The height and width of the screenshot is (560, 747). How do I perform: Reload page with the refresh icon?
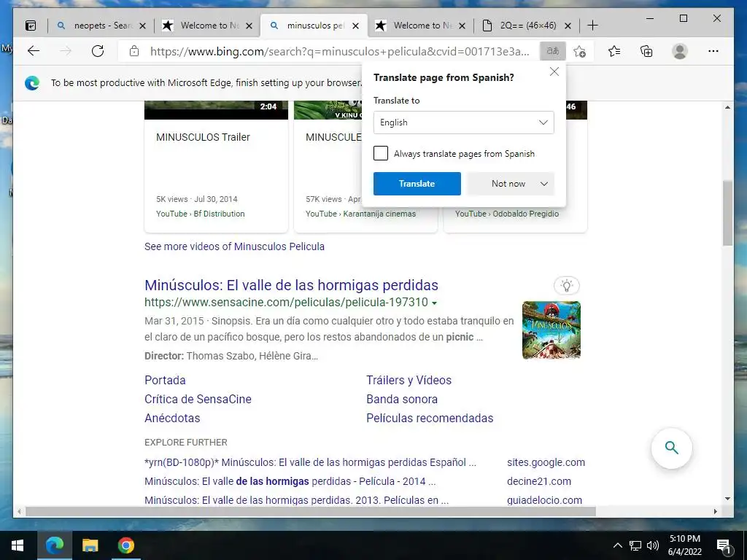coord(98,51)
